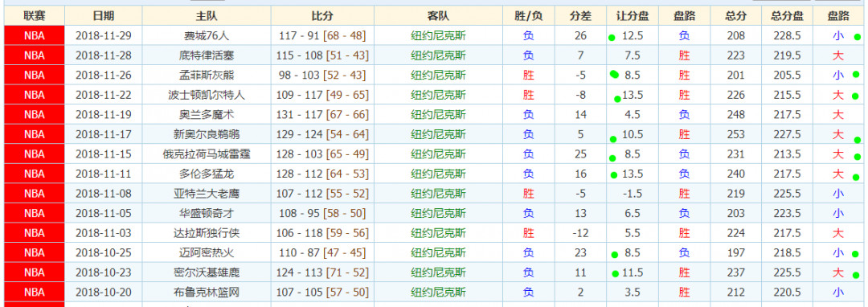Click green dot at end of 2018-11-22 row
868x307 pixels.
tap(857, 96)
